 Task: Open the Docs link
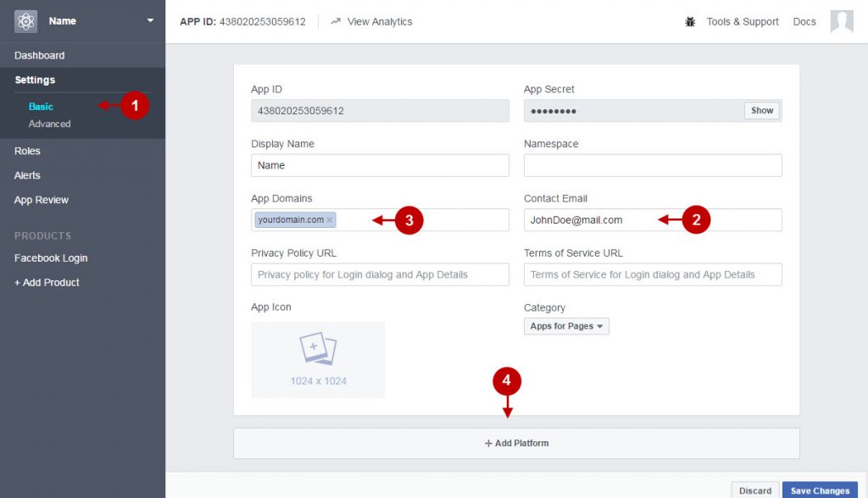(804, 21)
